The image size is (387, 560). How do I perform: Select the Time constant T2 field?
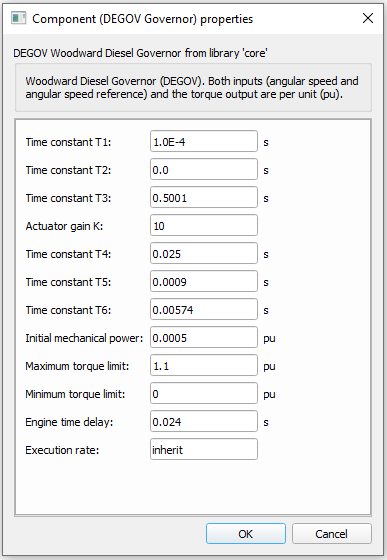pos(204,169)
